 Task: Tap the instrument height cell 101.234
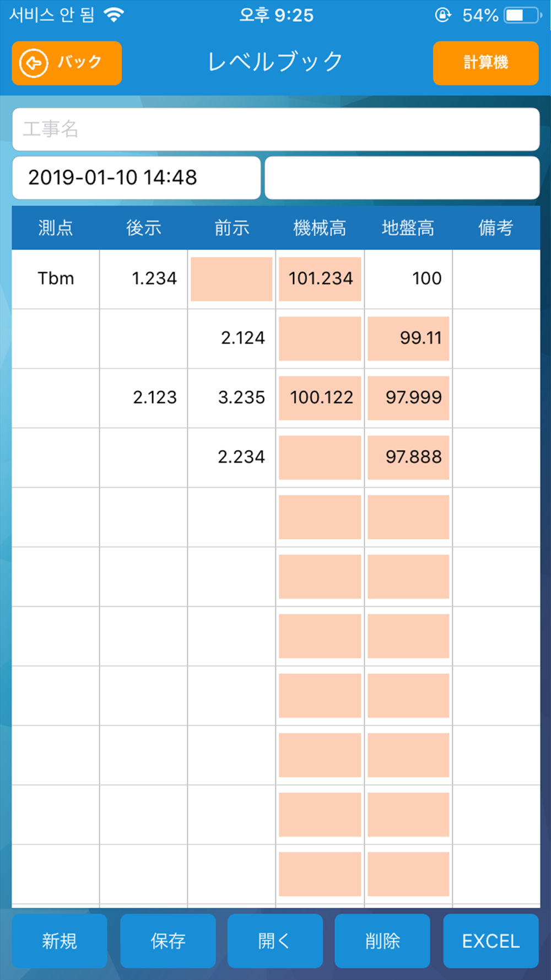pyautogui.click(x=320, y=279)
